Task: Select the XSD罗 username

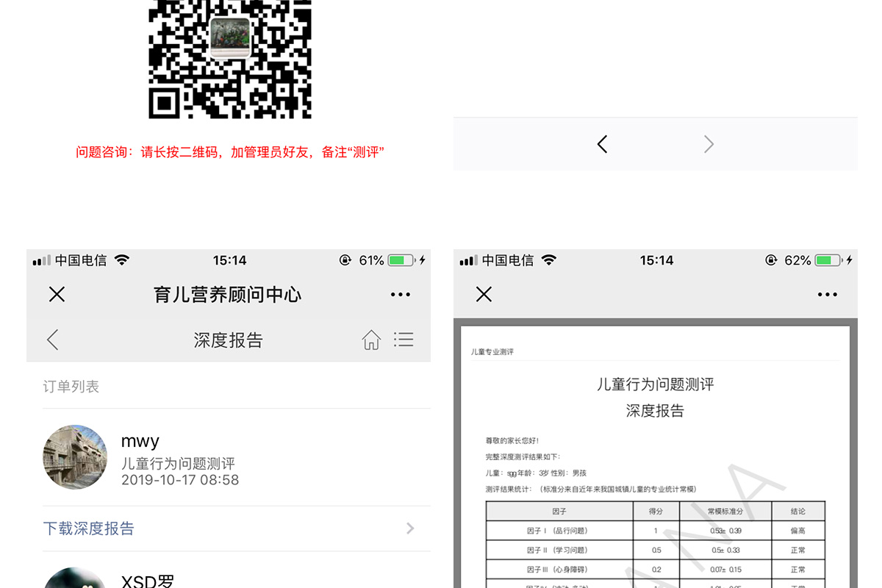Action: coord(148,581)
